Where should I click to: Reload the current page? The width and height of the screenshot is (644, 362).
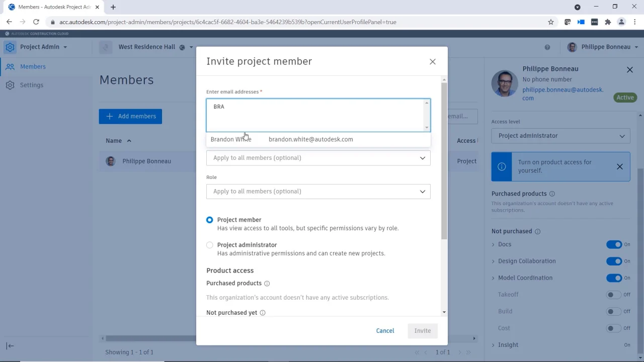(x=36, y=22)
